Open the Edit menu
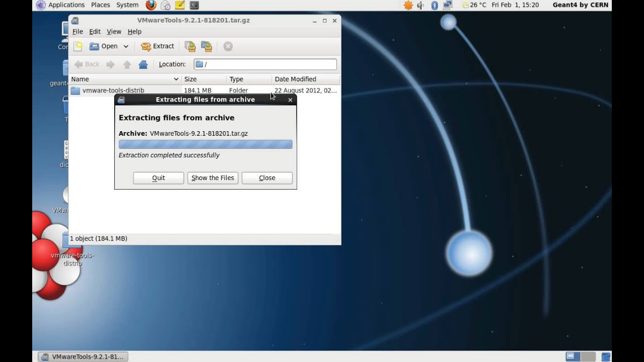The height and width of the screenshot is (362, 644). coord(95,32)
